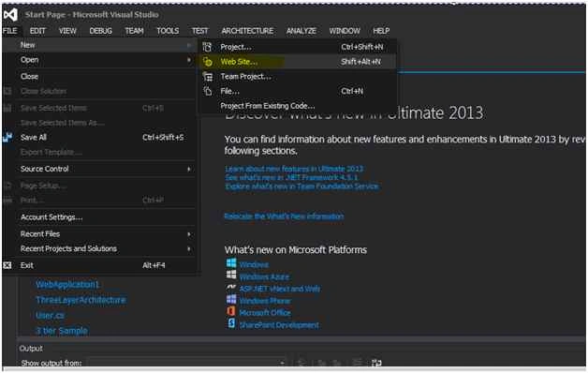The width and height of the screenshot is (588, 373).
Task: Open recent project WebApplication1
Action: [x=67, y=285]
